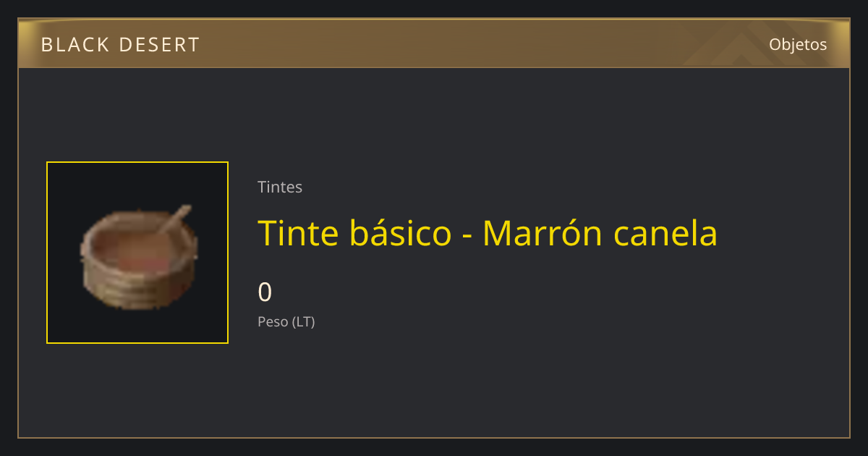Screen dimensions: 868x456
Task: Open the Tintes category label
Action: (x=280, y=187)
